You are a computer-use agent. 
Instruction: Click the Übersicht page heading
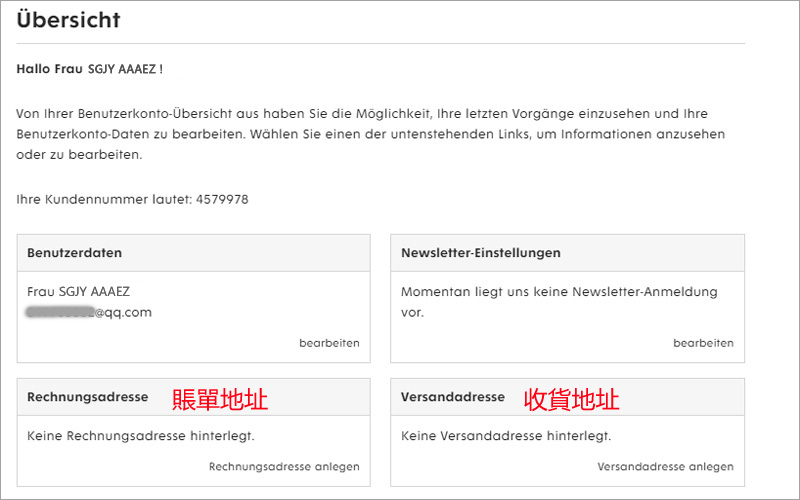pos(68,20)
